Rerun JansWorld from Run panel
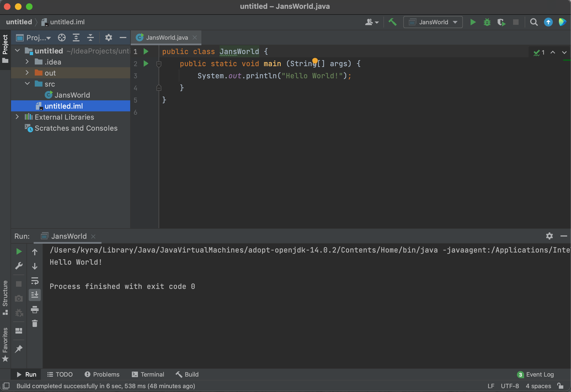Image resolution: width=571 pixels, height=392 pixels. pyautogui.click(x=19, y=251)
